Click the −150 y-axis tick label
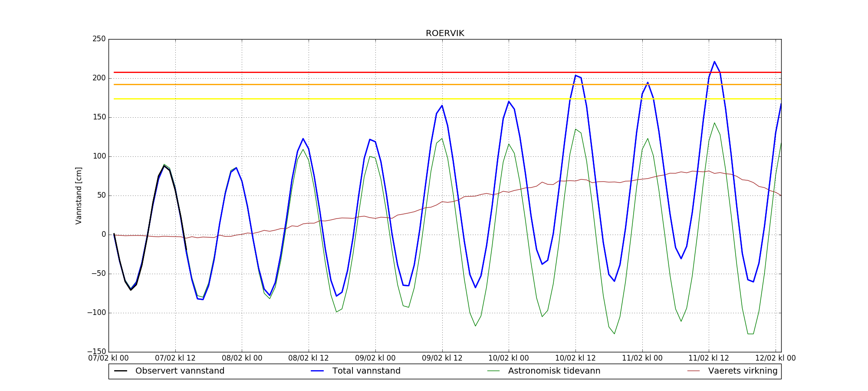 (96, 351)
